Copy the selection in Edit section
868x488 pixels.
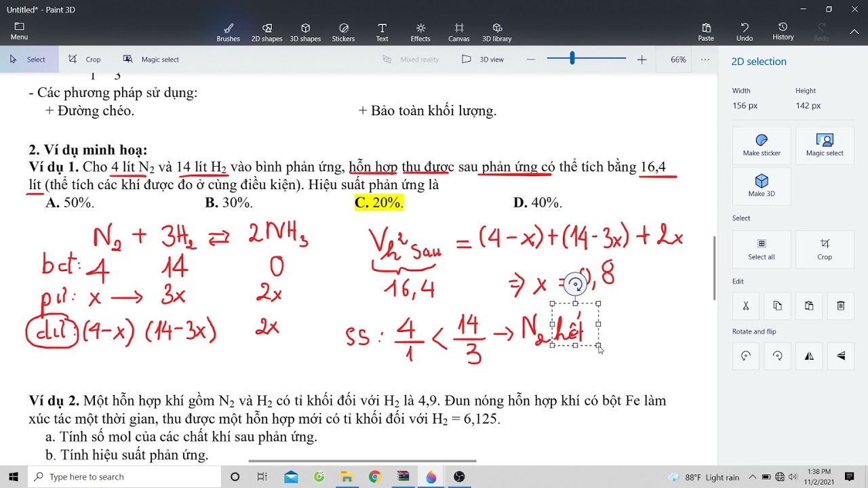tap(777, 306)
